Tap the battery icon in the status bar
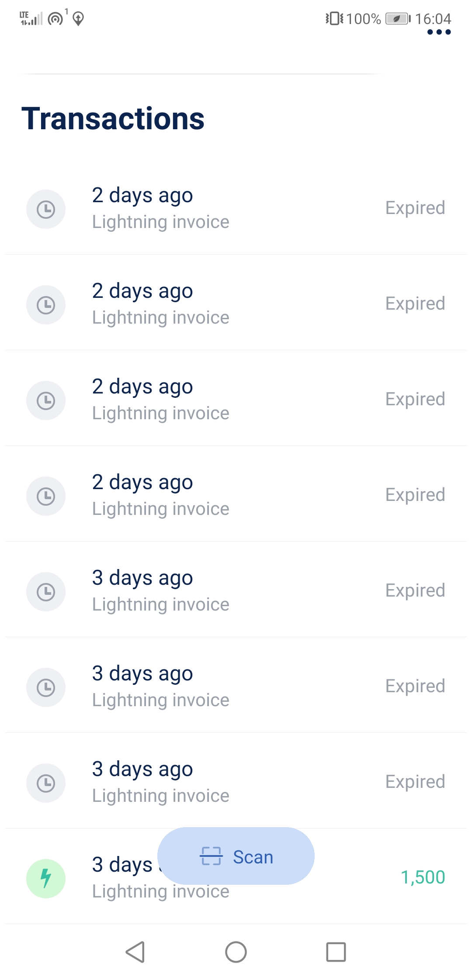Viewport: 472px width, 980px height. [x=397, y=19]
